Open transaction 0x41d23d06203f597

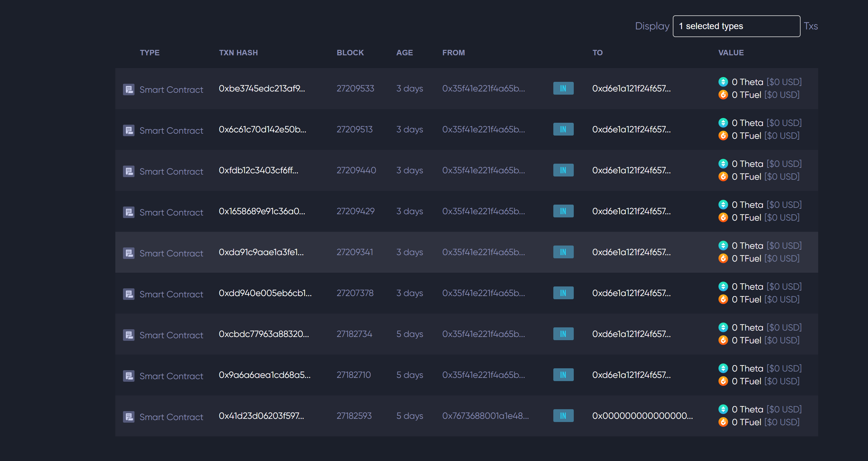[x=261, y=416]
